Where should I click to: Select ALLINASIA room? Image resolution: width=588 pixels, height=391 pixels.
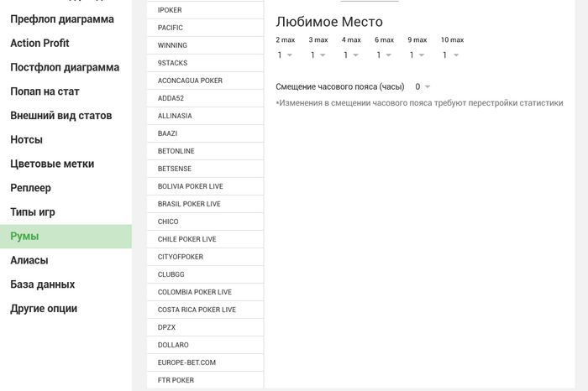pos(205,116)
